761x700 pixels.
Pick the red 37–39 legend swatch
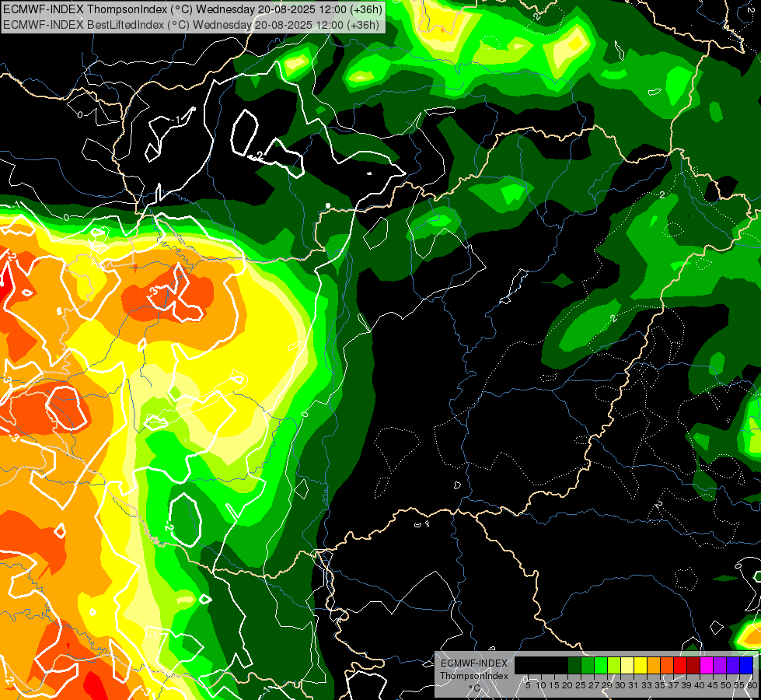[680, 665]
